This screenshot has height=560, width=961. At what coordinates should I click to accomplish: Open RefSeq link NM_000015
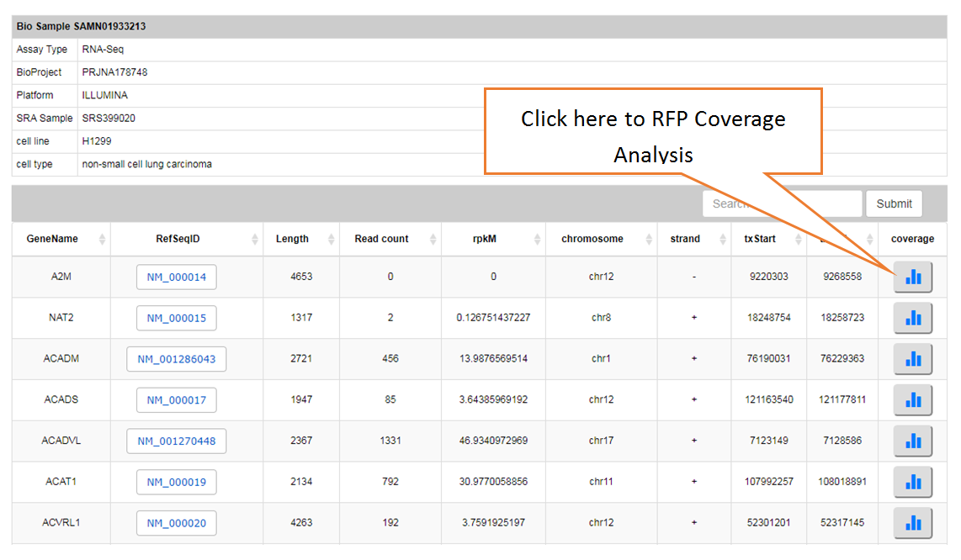point(177,318)
